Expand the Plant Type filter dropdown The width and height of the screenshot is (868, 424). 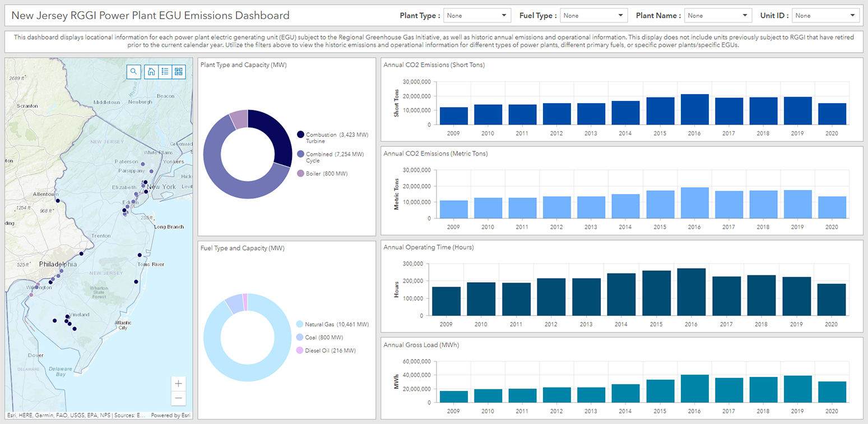pyautogui.click(x=477, y=16)
